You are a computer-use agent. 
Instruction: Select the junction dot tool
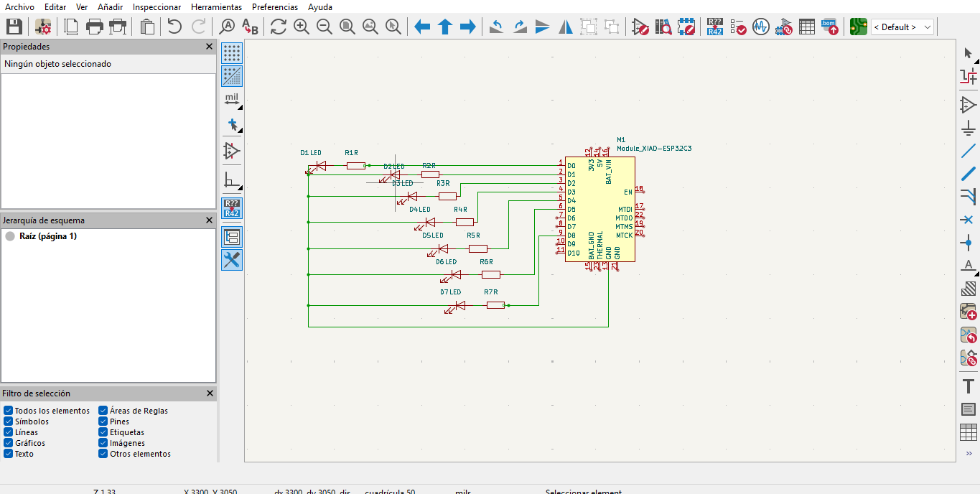click(x=969, y=243)
